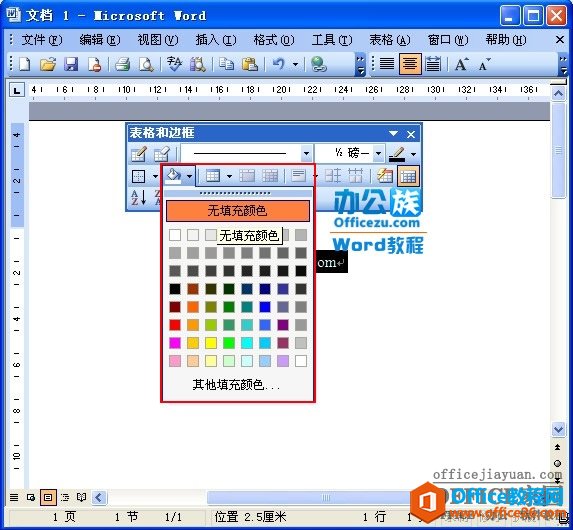The width and height of the screenshot is (573, 530).
Task: Print the document with printer icon
Action: click(123, 64)
